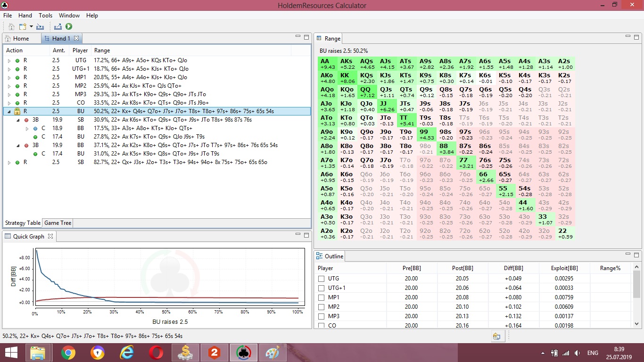Open the Hand menu
Viewport: 644px width, 362px height.
click(25, 16)
